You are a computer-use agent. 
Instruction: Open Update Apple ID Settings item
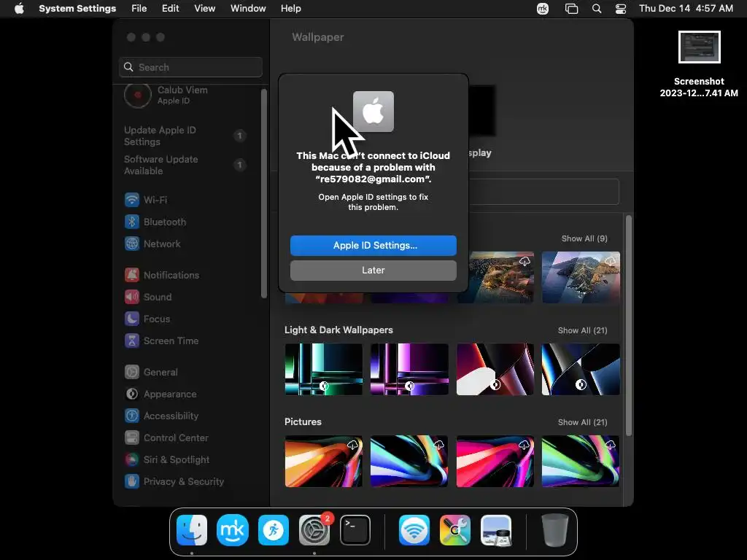coord(185,136)
